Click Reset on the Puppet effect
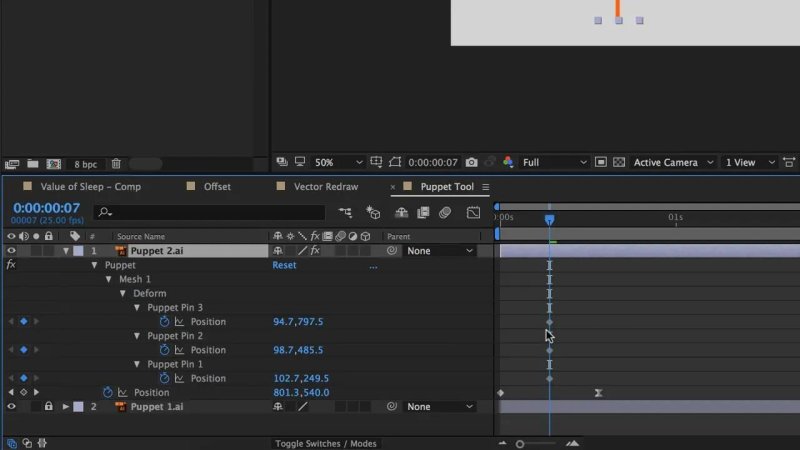Viewport: 800px width, 450px height. (284, 265)
